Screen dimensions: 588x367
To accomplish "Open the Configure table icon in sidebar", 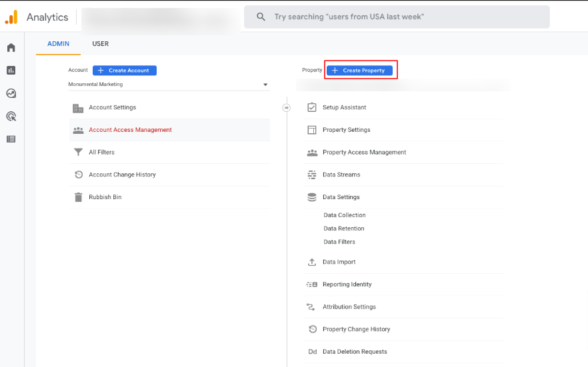I will coord(11,139).
